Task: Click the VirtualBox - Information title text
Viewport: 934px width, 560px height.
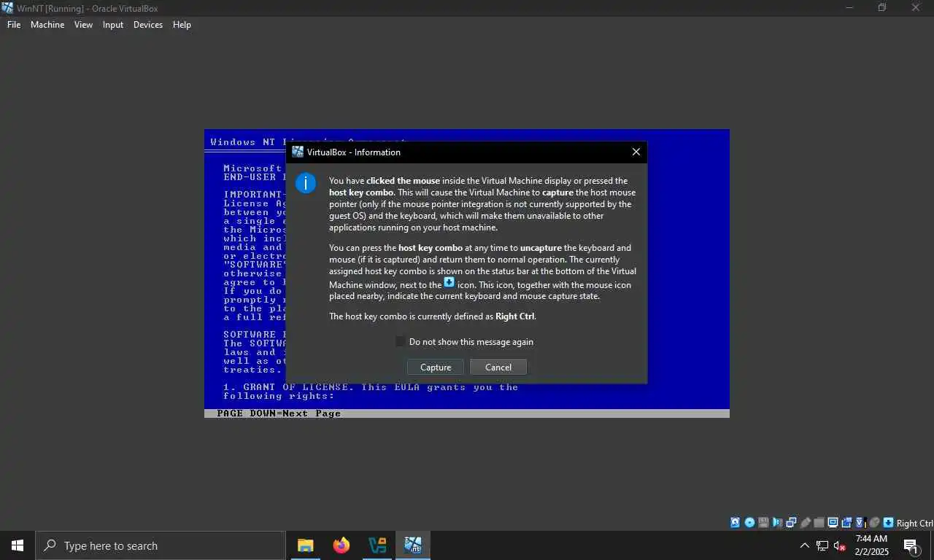Action: point(354,152)
